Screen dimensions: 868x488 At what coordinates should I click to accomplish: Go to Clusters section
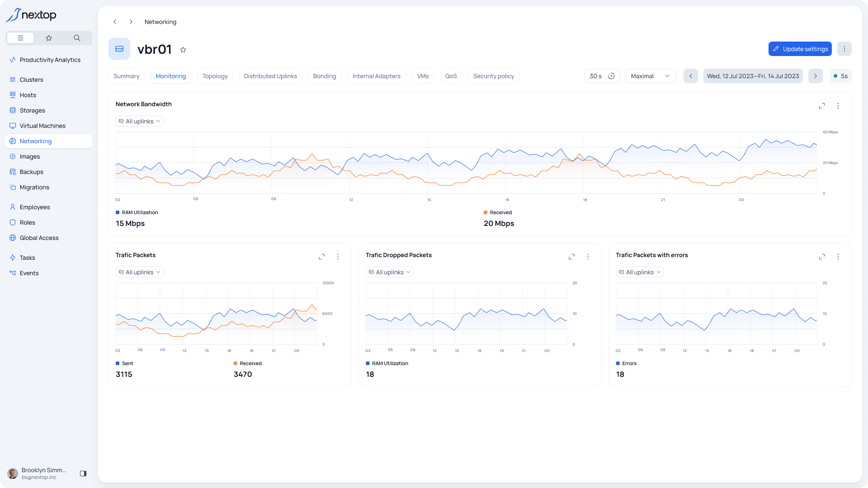coord(49,80)
